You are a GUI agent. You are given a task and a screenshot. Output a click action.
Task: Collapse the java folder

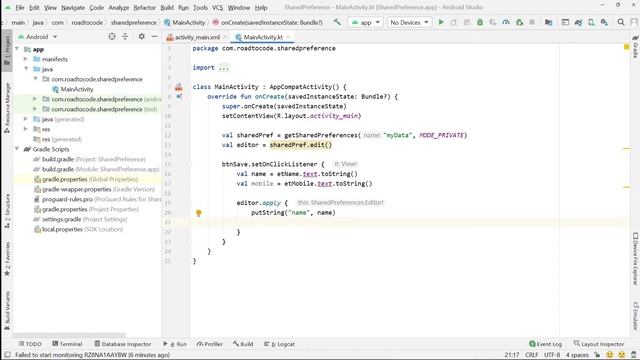click(26, 69)
